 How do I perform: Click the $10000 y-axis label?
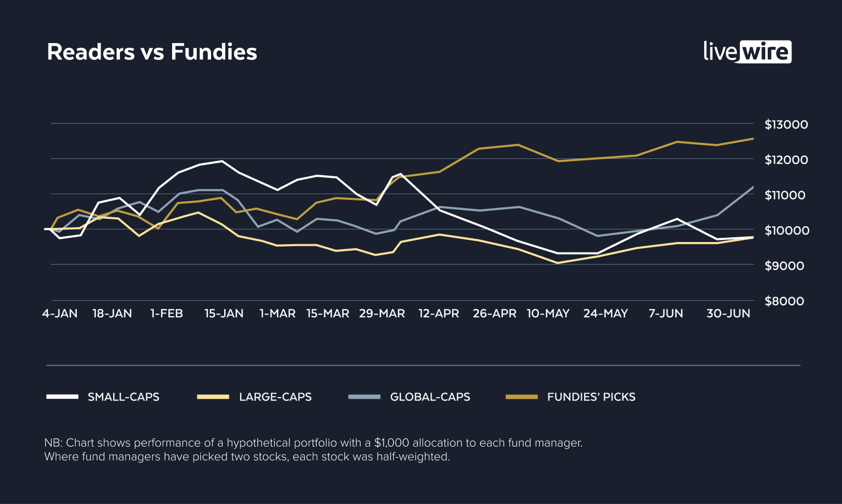pyautogui.click(x=786, y=230)
